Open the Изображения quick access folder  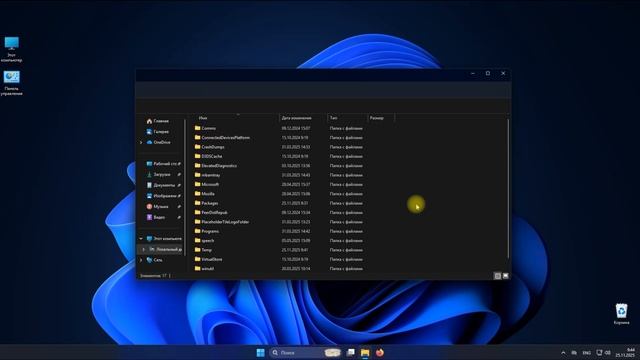pos(162,196)
